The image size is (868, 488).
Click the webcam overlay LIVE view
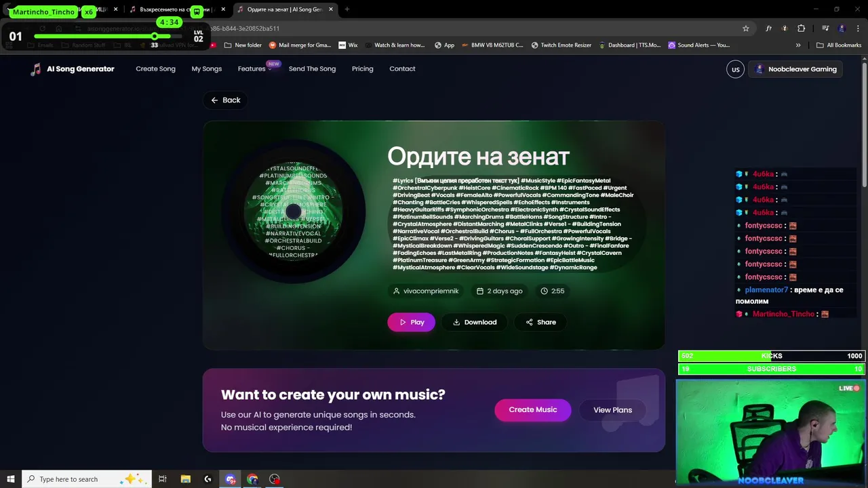pos(771,433)
